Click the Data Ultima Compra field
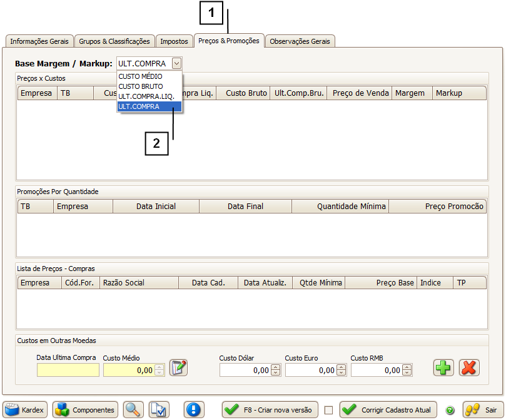The width and height of the screenshot is (506, 420). (x=68, y=370)
